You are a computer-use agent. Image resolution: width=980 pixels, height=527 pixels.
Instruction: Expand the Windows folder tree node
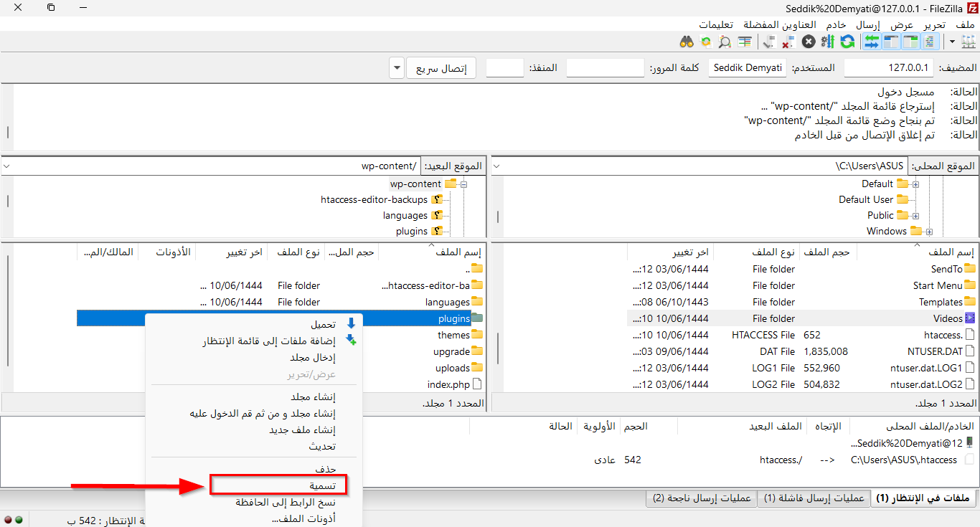[929, 232]
